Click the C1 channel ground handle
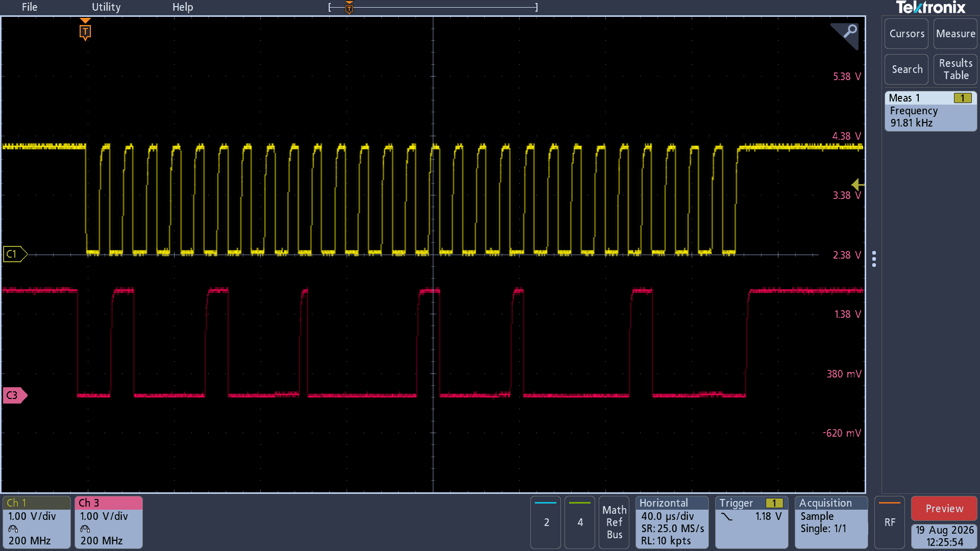980x551 pixels. [x=14, y=254]
